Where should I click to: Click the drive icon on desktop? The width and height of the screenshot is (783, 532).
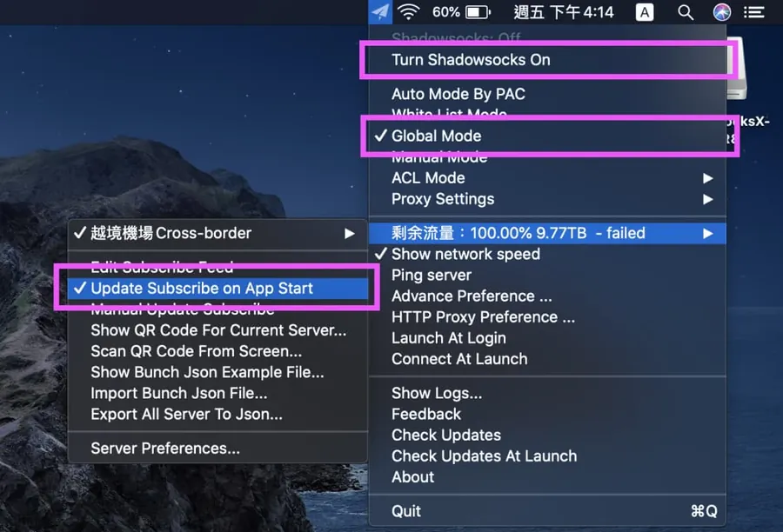738,68
